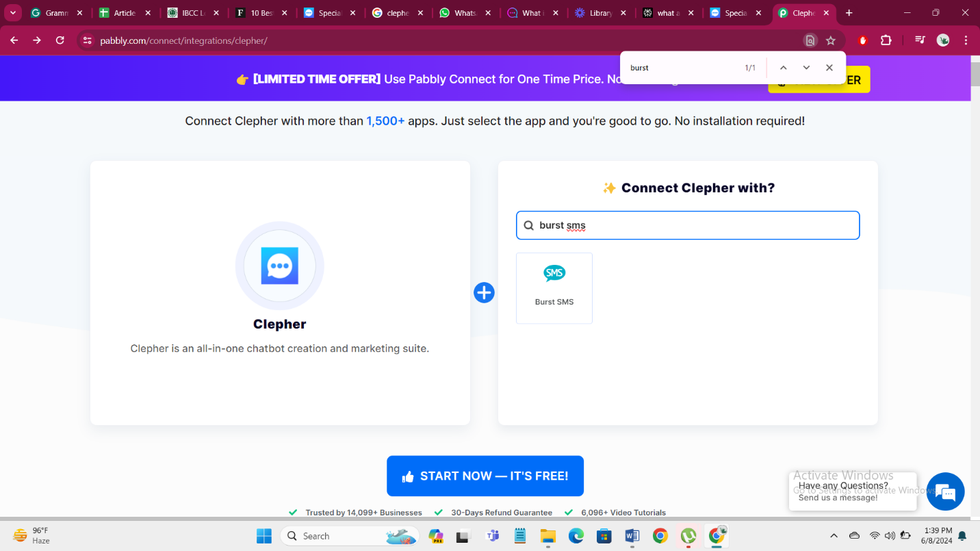Viewport: 980px width, 551px height.
Task: Open the Chrome three-dot menu
Action: [966, 40]
